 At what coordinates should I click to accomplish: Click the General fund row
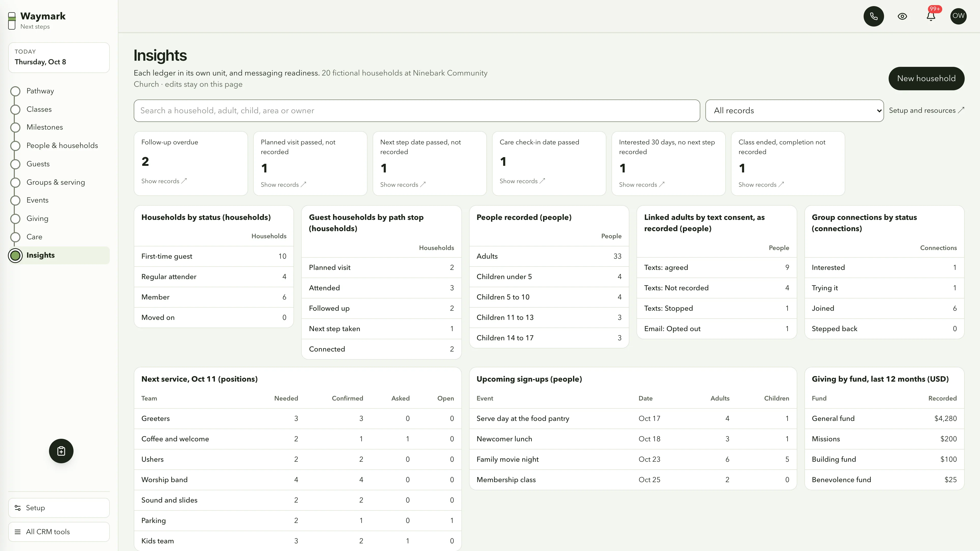coord(884,419)
